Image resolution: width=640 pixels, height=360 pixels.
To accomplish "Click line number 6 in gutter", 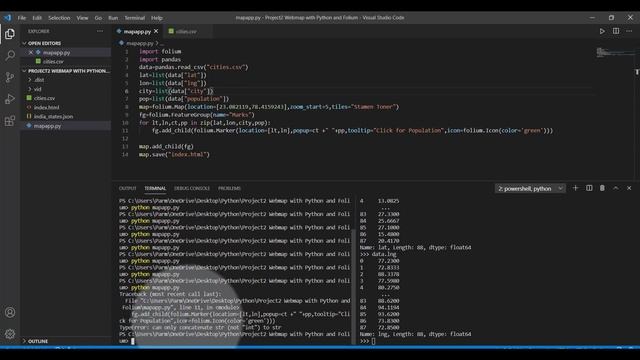I will [127, 91].
